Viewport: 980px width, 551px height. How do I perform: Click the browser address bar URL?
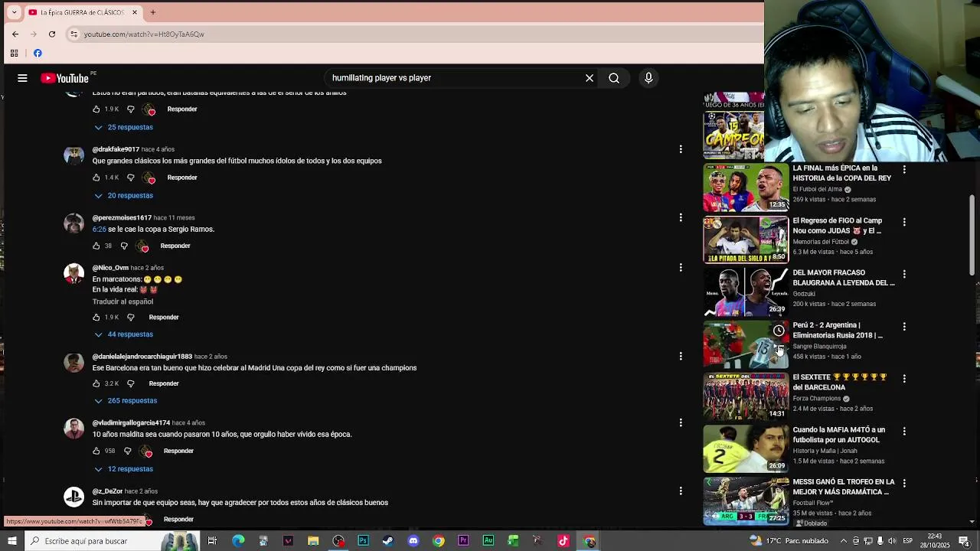coord(144,34)
